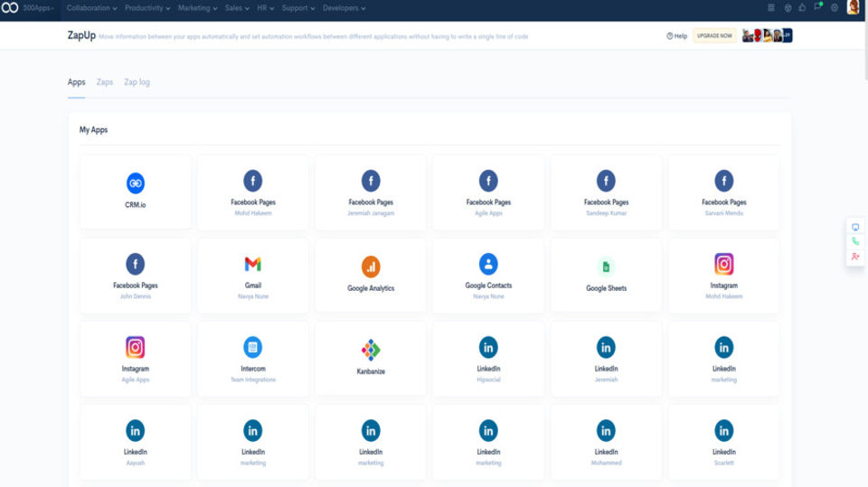Select the Gmail app icon
Image resolution: width=868 pixels, height=487 pixels.
(x=253, y=264)
